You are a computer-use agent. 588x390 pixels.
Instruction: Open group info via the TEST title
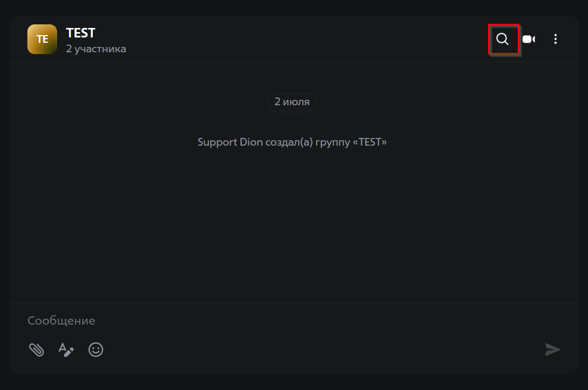click(x=81, y=33)
